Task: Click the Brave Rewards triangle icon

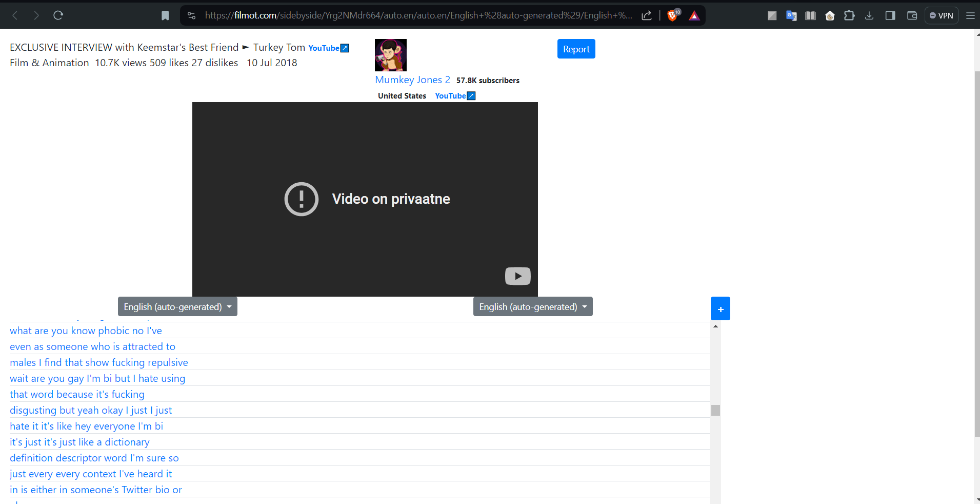Action: (694, 15)
